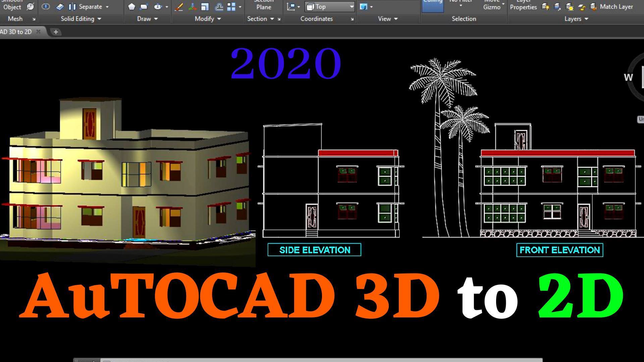This screenshot has width=644, height=362.
Task: Click the Scale tool in Modify panel
Action: (x=205, y=6)
